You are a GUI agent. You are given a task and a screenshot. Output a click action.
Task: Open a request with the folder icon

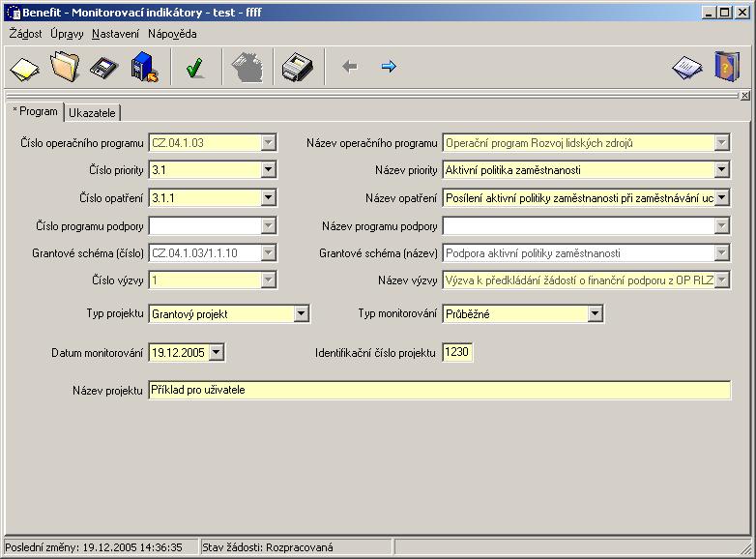pos(65,67)
